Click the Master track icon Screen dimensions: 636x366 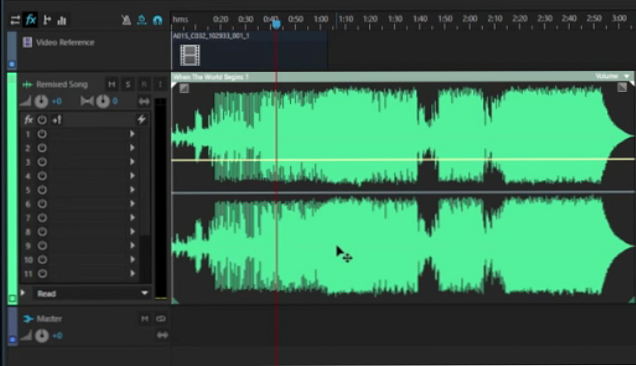(x=28, y=319)
